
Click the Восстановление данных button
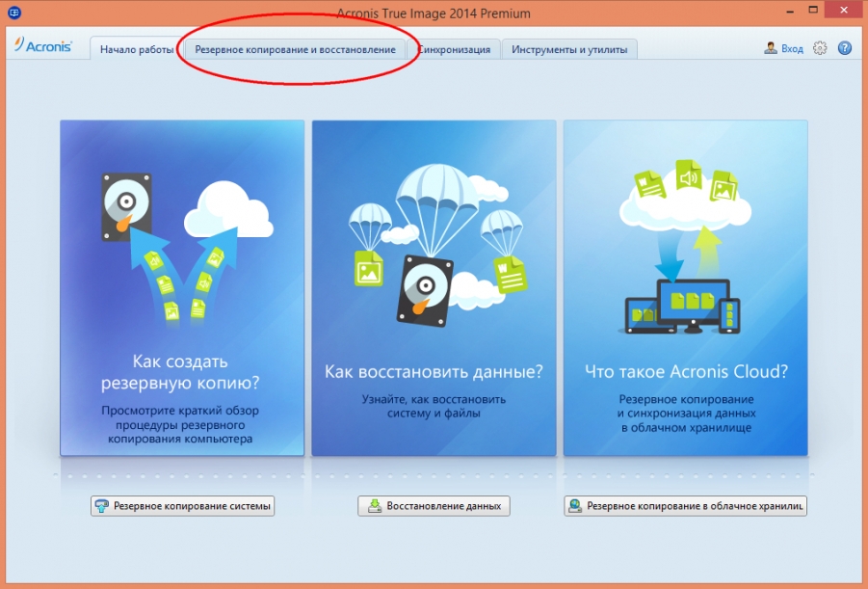(x=434, y=506)
